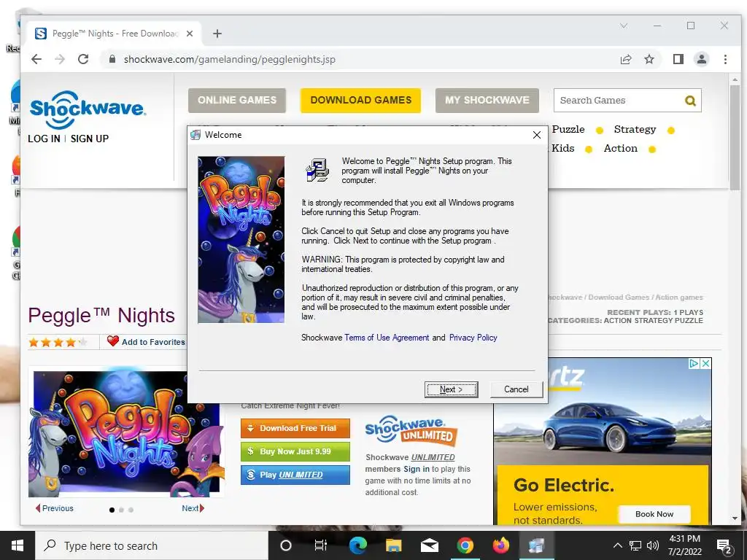This screenshot has height=560, width=747.
Task: Click the AdChoices triangle icon
Action: coord(694,364)
